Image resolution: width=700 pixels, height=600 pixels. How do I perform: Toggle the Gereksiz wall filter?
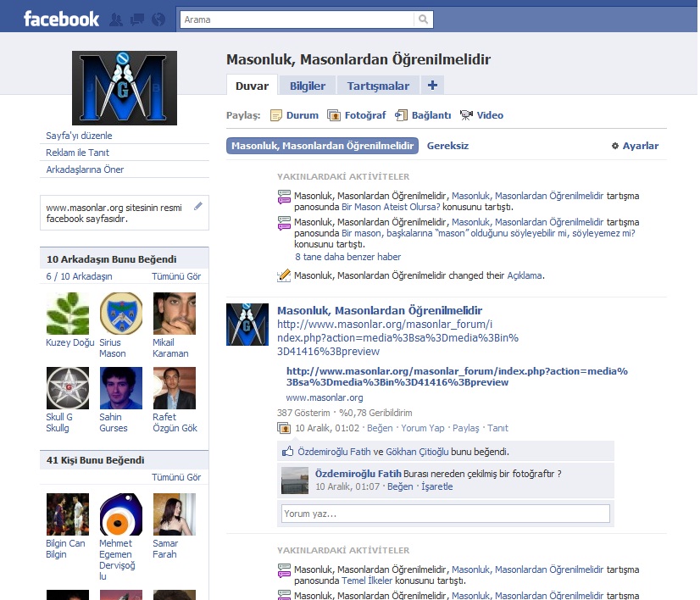[447, 146]
